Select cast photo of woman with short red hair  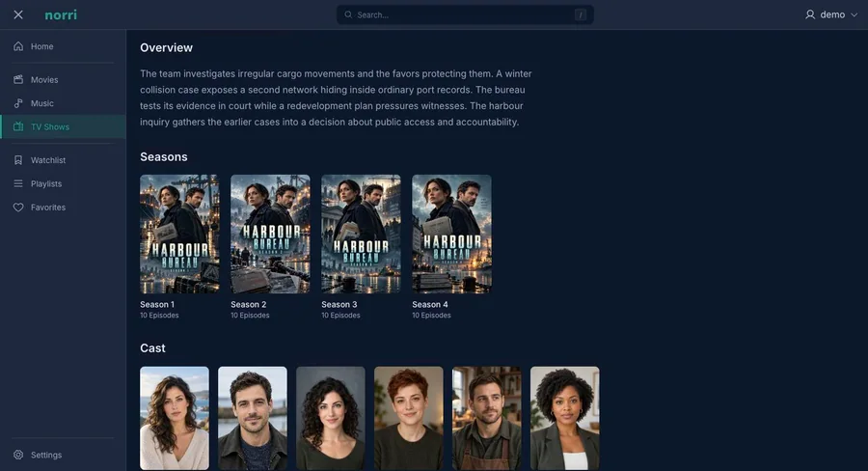409,418
